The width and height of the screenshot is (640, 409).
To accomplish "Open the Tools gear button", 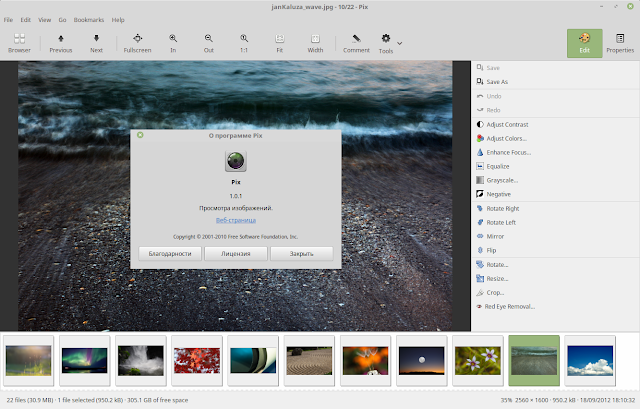I will [386, 43].
